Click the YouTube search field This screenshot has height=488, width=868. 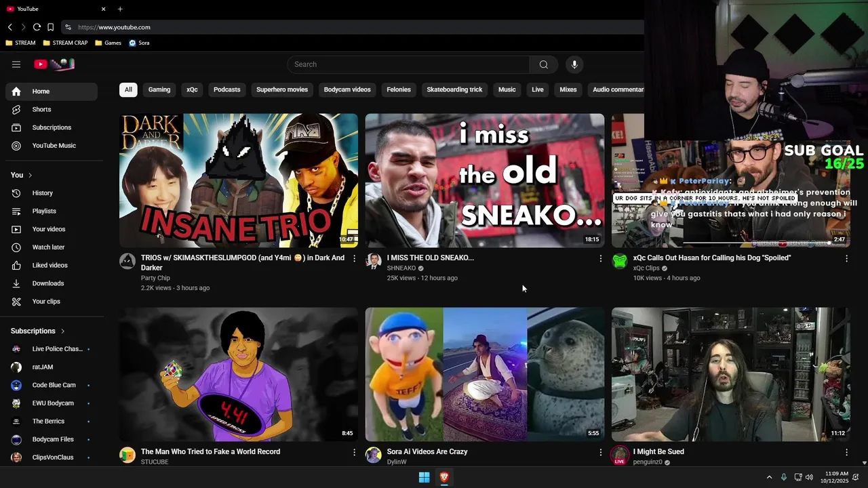click(x=408, y=64)
